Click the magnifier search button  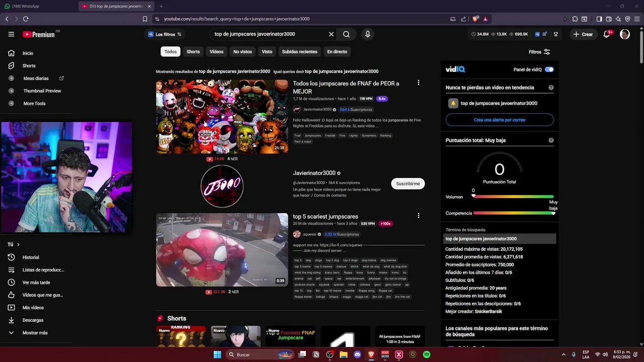click(x=346, y=34)
